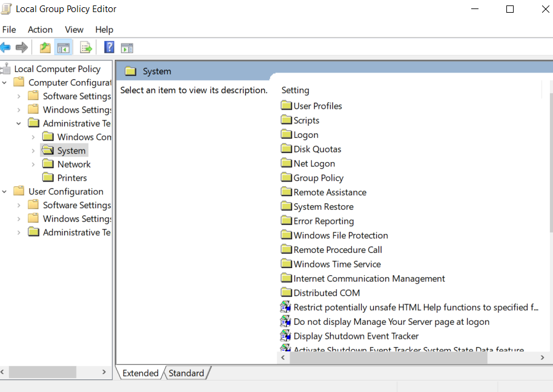The width and height of the screenshot is (553, 392).
Task: Collapse the Computer Configuration node
Action: 4,83
